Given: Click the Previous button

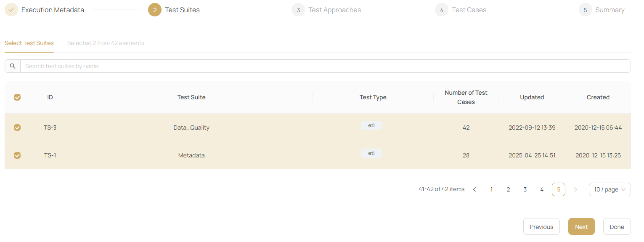Looking at the screenshot, I should [541, 226].
